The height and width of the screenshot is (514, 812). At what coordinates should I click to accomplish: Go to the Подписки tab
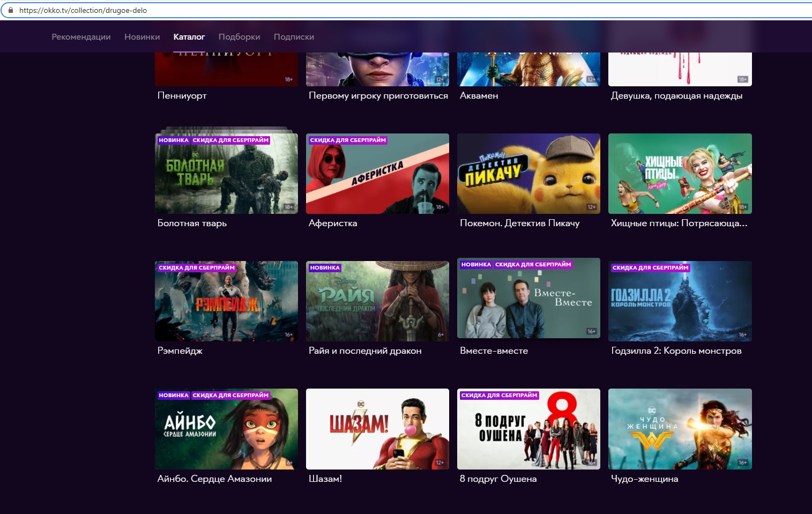[294, 37]
